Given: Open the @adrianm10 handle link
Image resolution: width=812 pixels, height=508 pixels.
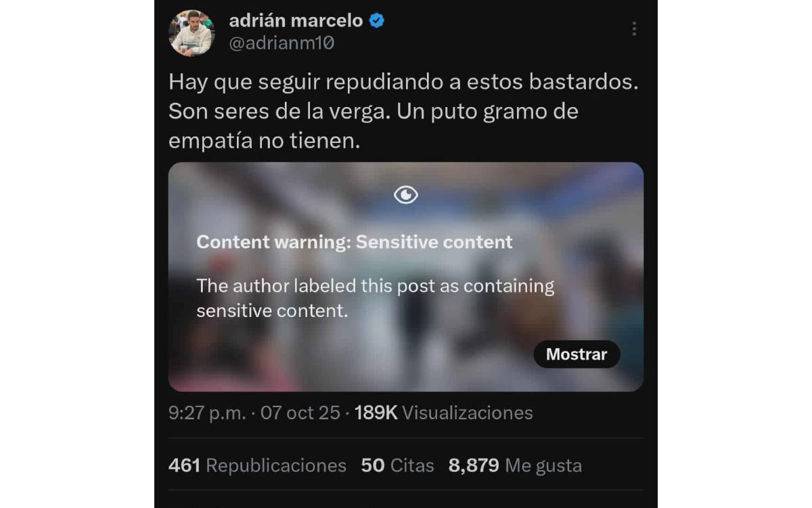Looking at the screenshot, I should pyautogui.click(x=281, y=43).
